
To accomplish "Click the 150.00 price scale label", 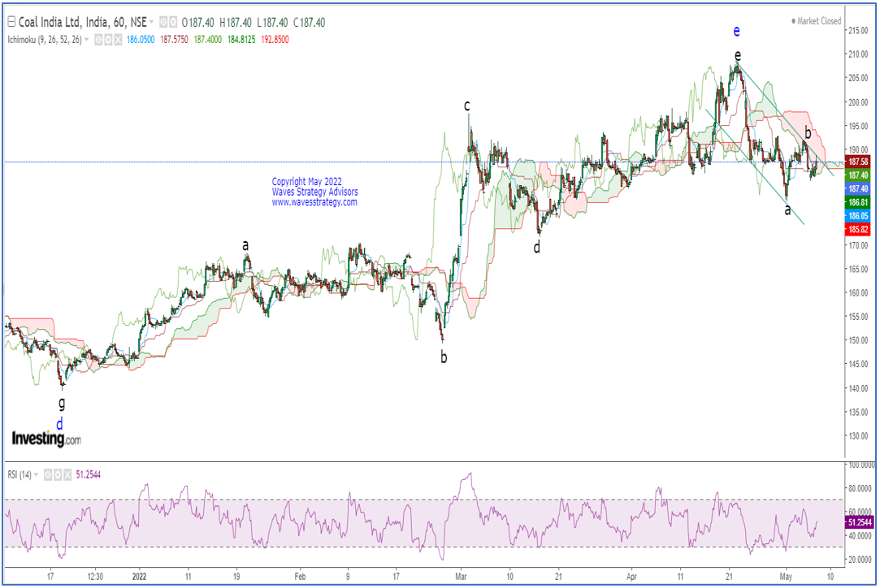I will (x=857, y=340).
